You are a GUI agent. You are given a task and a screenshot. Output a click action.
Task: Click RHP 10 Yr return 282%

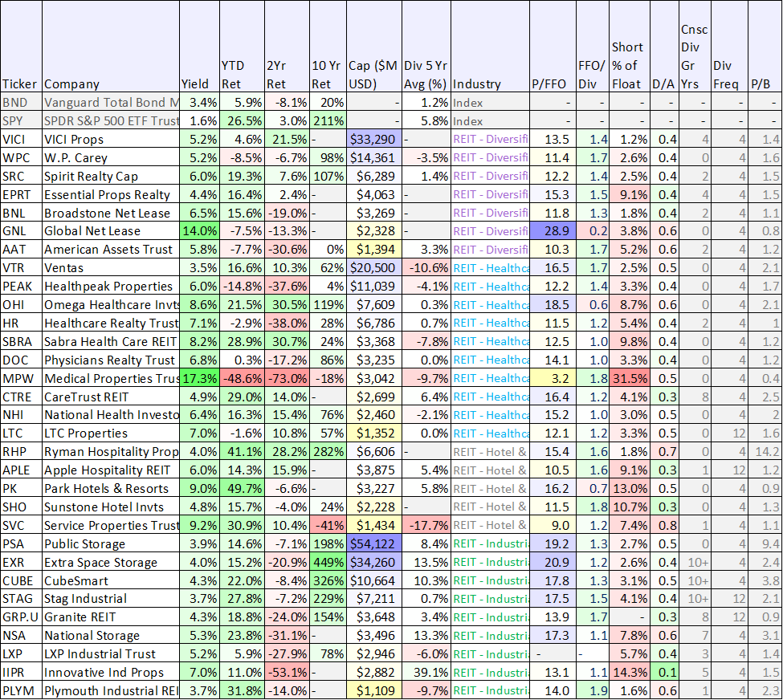click(328, 452)
